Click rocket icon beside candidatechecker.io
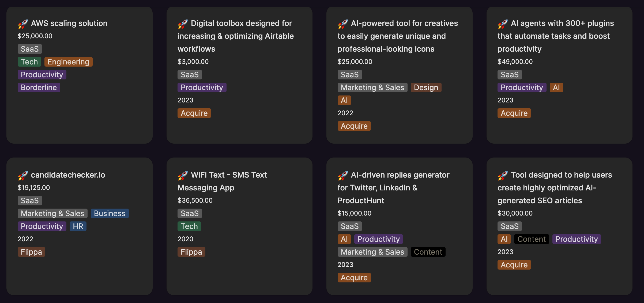This screenshot has height=303, width=644. pyautogui.click(x=23, y=176)
